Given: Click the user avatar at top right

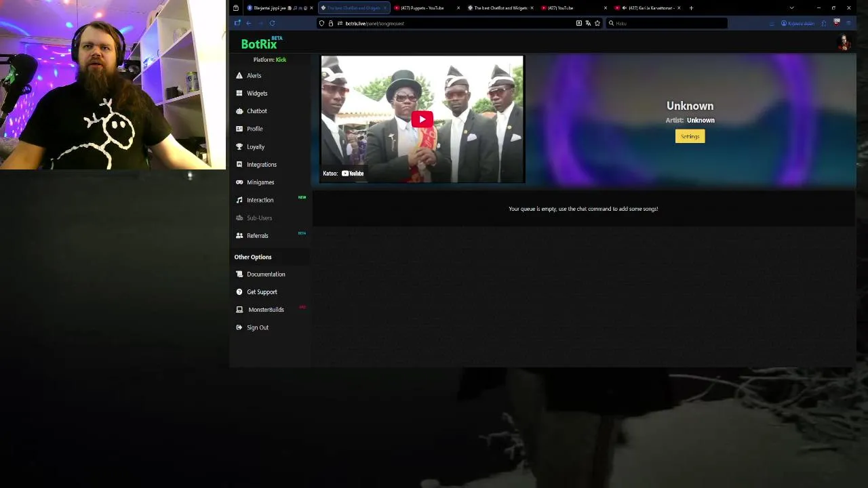Looking at the screenshot, I should click(844, 43).
